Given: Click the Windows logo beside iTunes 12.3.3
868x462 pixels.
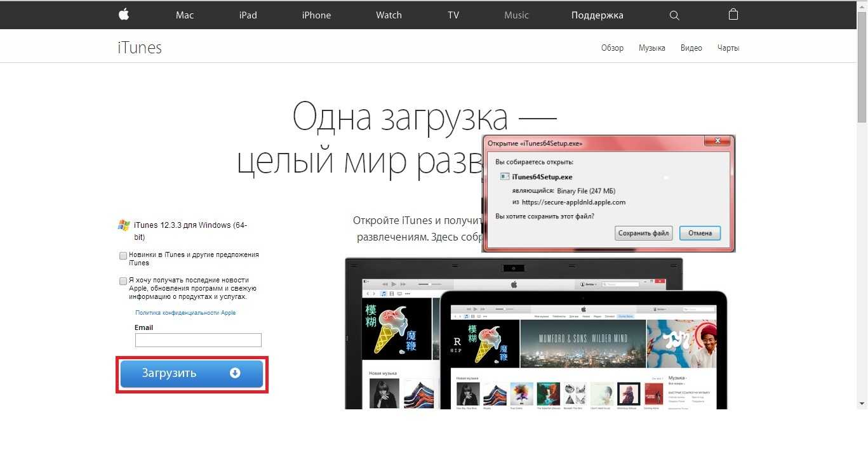Looking at the screenshot, I should [x=124, y=225].
